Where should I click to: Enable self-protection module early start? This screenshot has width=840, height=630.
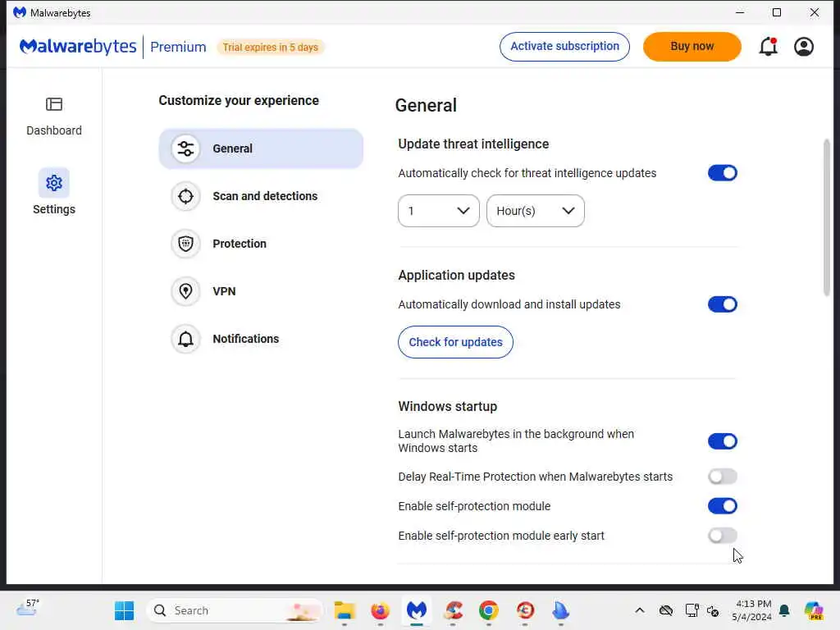click(x=722, y=535)
